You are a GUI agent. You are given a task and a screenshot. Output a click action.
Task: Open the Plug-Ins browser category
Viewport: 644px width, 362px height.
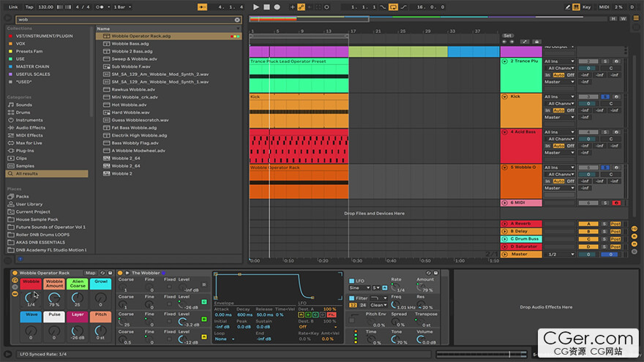24,151
